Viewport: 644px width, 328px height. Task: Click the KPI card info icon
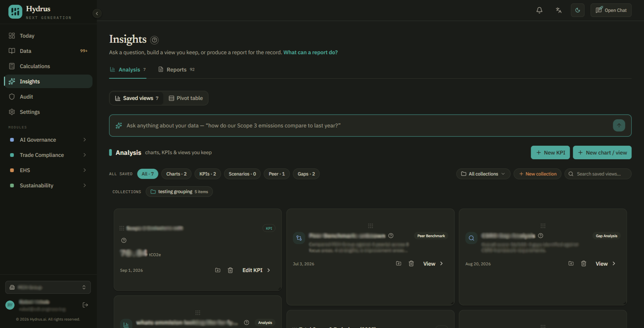pos(124,240)
